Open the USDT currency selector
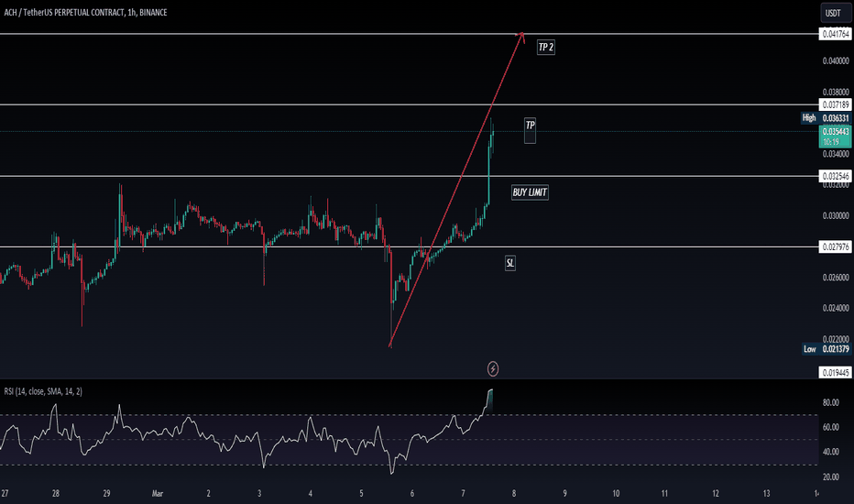The height and width of the screenshot is (504, 854). click(836, 13)
